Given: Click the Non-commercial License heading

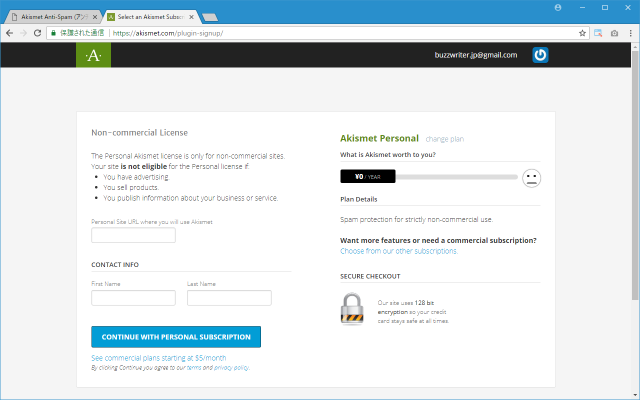Looking at the screenshot, I should point(139,133).
